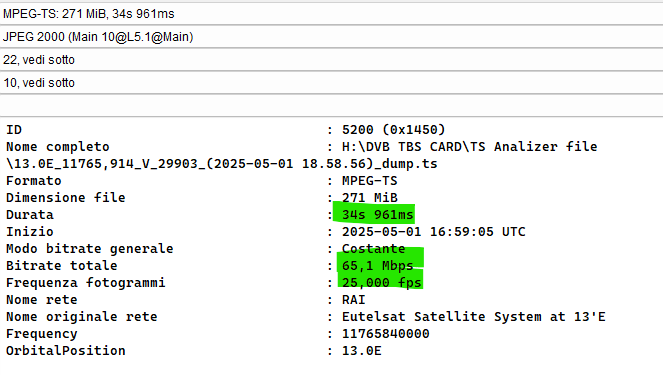Click the '22, vedi sotto' row

click(x=332, y=60)
